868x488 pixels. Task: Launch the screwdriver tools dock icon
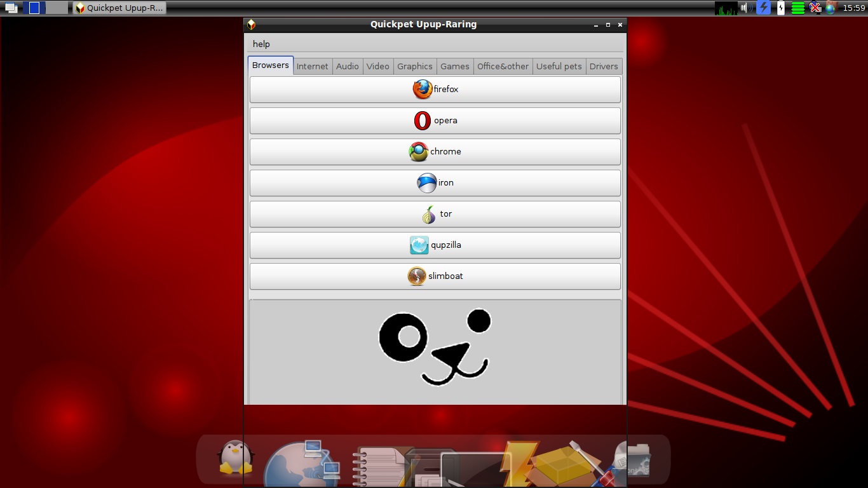tap(595, 464)
